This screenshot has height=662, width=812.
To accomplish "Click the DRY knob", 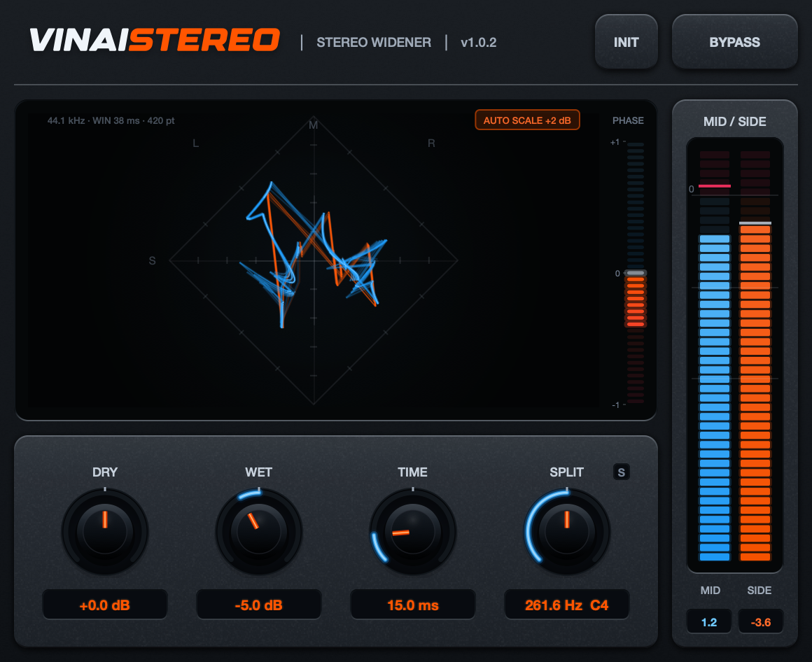I will pos(105,531).
